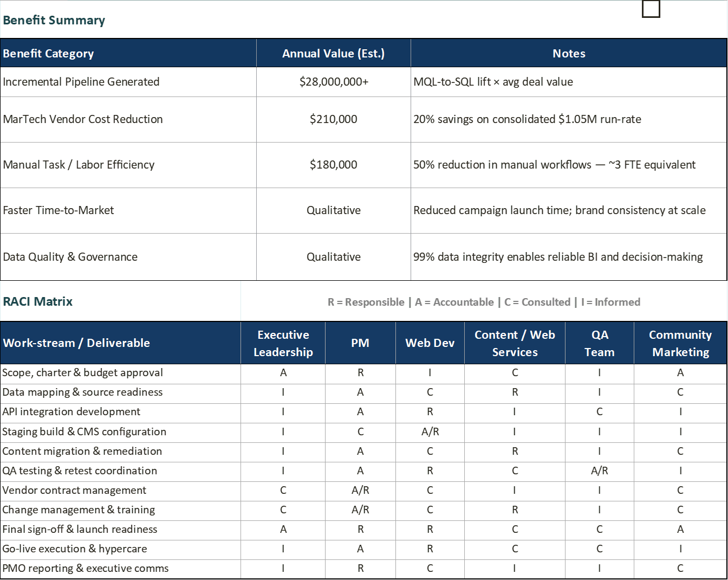This screenshot has height=580, width=728.
Task: Click the Work-stream / Deliverable header
Action: pos(120,343)
